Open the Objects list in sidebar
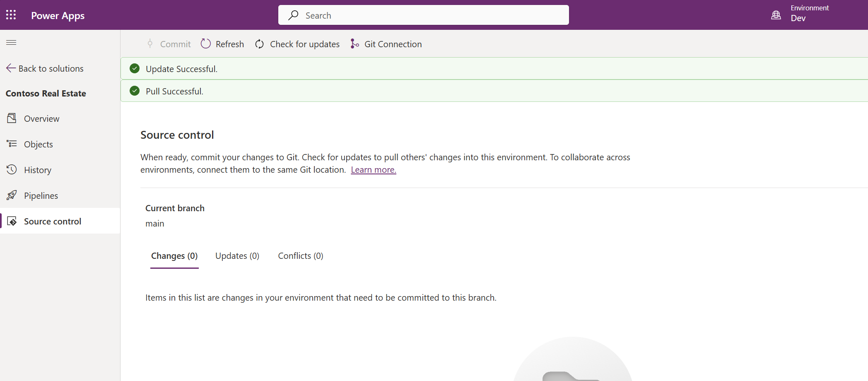Image resolution: width=868 pixels, height=381 pixels. (38, 144)
